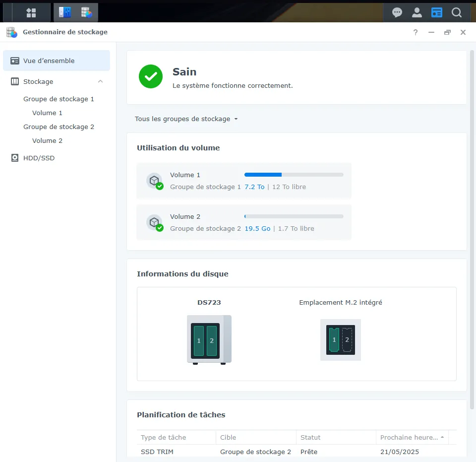Click drive bay 1 in DS723 diagram

tap(199, 341)
